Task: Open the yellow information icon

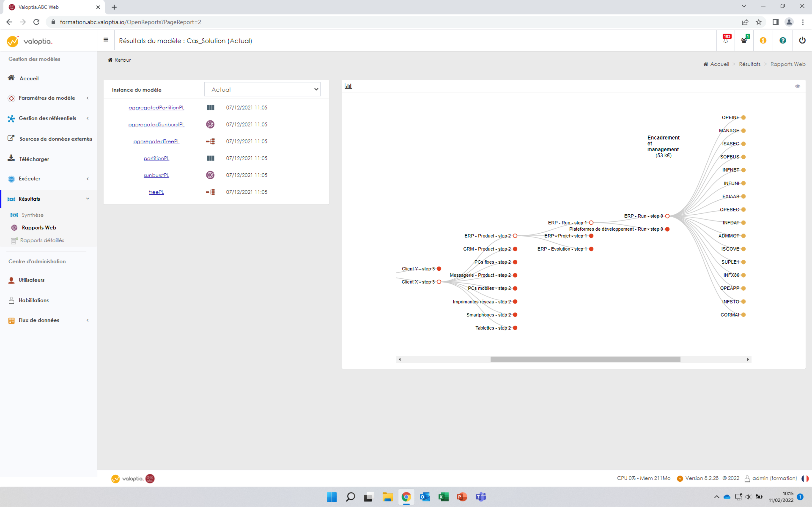Action: 763,40
